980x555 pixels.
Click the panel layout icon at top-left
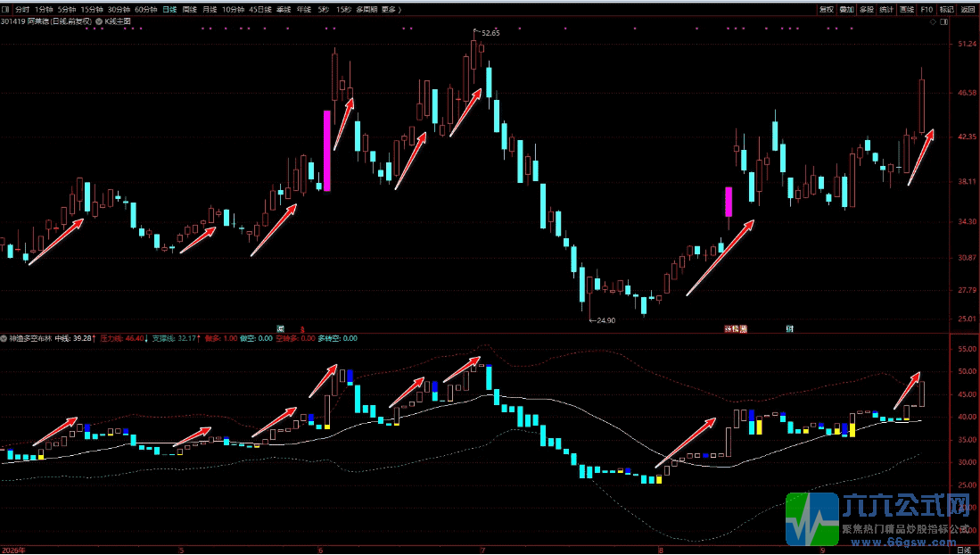[5, 10]
